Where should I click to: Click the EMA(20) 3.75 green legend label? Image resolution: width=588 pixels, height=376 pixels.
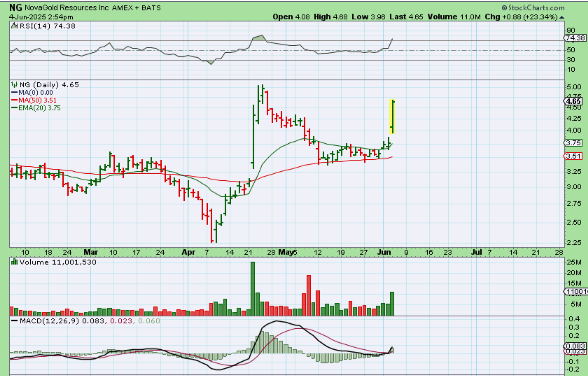pos(39,108)
